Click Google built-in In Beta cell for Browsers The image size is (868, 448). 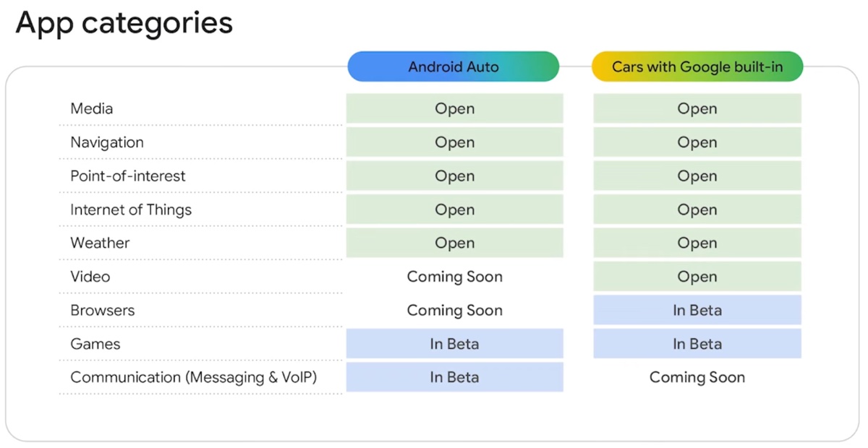click(697, 311)
